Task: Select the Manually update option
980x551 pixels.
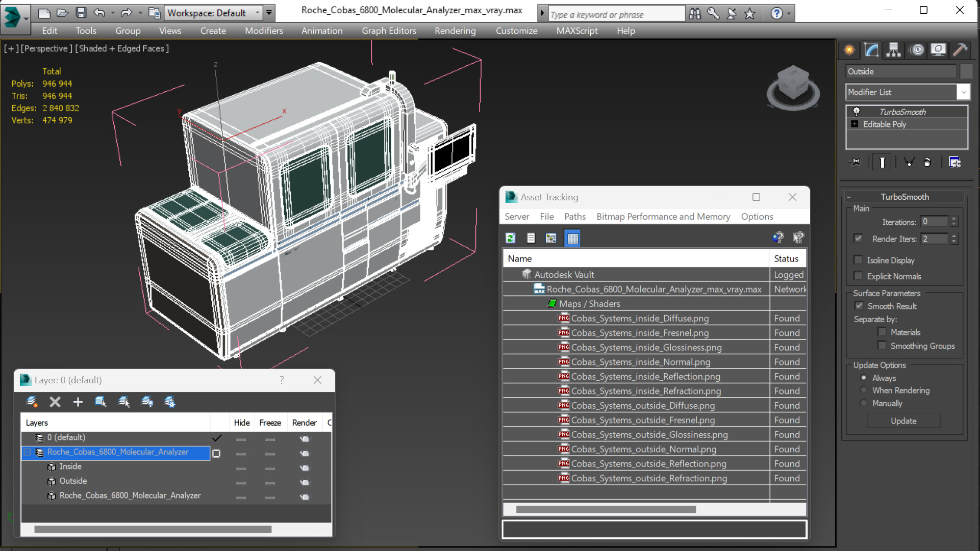Action: tap(863, 403)
